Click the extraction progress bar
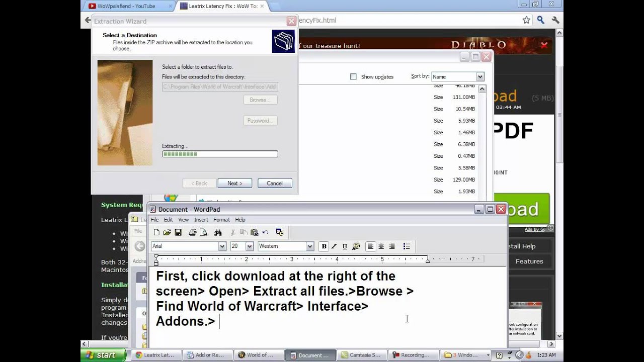The height and width of the screenshot is (362, 644). coord(220,154)
